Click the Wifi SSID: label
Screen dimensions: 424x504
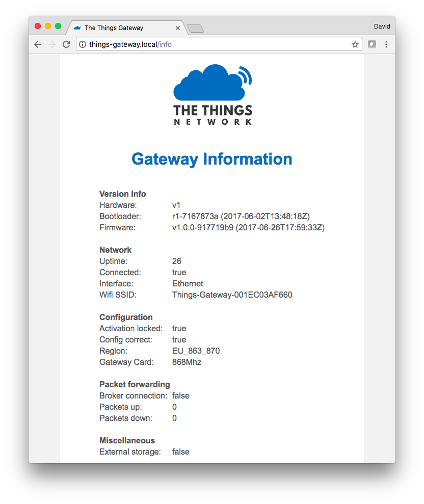[118, 295]
